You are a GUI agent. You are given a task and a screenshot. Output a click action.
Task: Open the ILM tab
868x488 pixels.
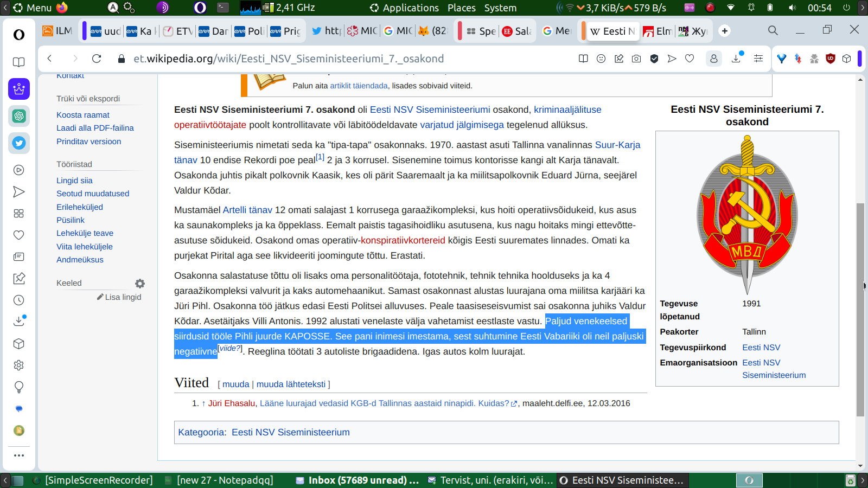tap(58, 31)
